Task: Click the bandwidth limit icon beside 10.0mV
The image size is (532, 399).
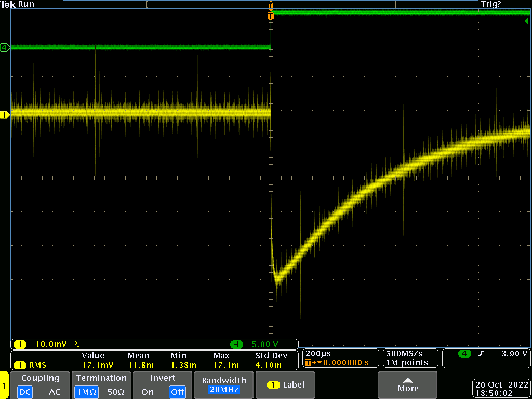Action: (77, 344)
